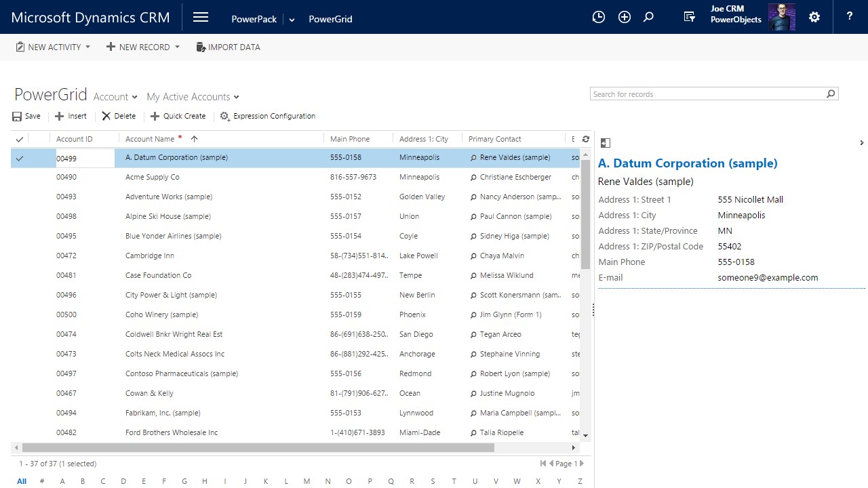868x488 pixels.
Task: Open lookup icon beside Tegan Arceo
Action: (473, 334)
